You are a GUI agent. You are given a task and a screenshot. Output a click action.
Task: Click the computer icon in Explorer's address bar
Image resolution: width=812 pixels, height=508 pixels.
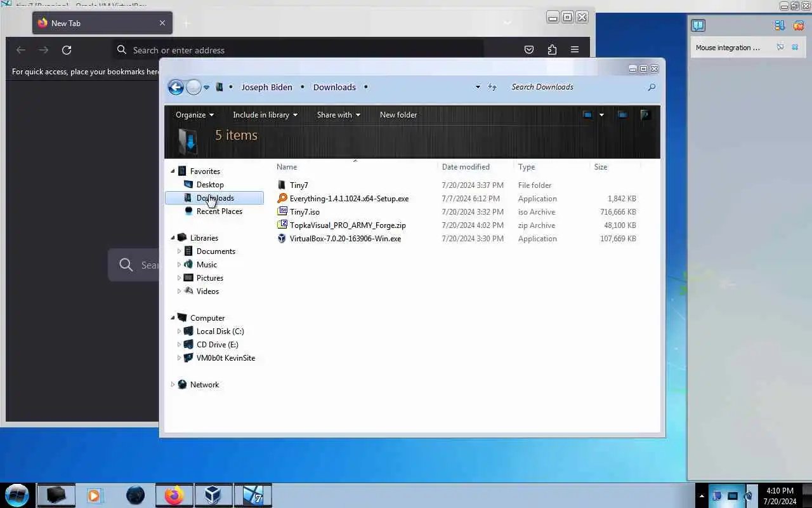click(x=219, y=87)
